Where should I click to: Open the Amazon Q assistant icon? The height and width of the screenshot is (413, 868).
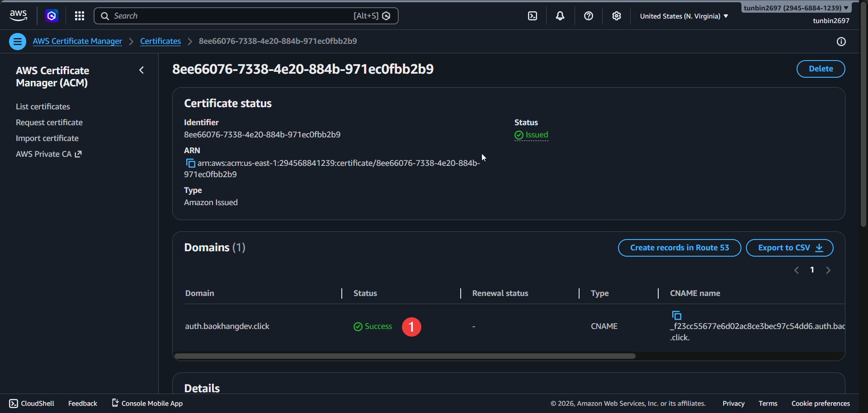point(52,16)
